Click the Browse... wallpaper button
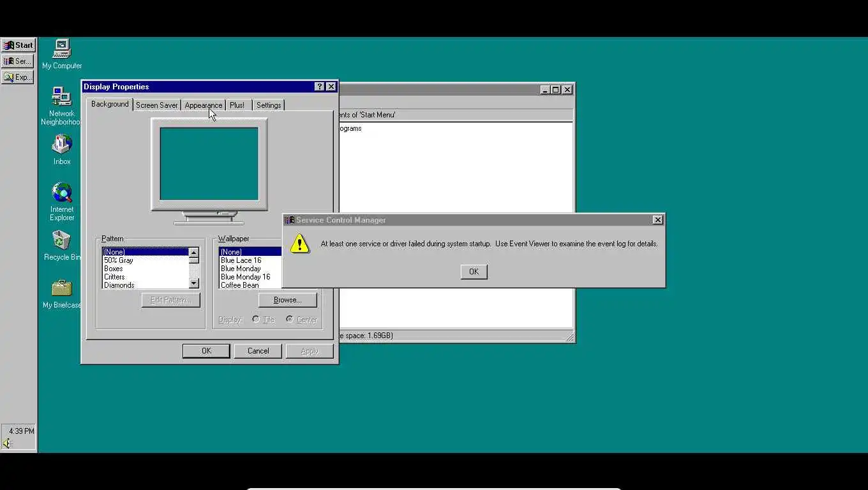Screen dimensions: 868x490 (x=287, y=300)
